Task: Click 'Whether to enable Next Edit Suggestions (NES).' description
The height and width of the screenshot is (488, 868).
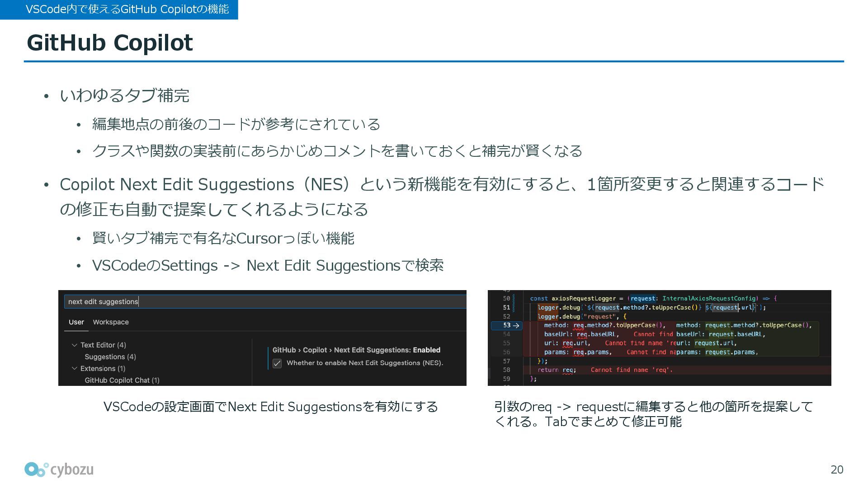Action: pyautogui.click(x=365, y=363)
